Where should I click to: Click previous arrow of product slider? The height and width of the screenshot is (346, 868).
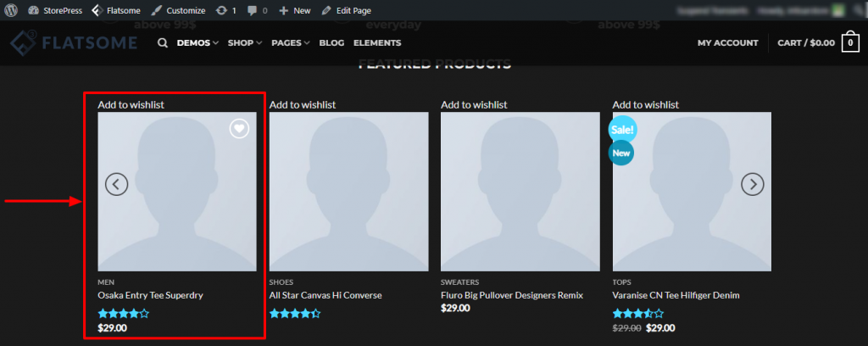click(116, 184)
